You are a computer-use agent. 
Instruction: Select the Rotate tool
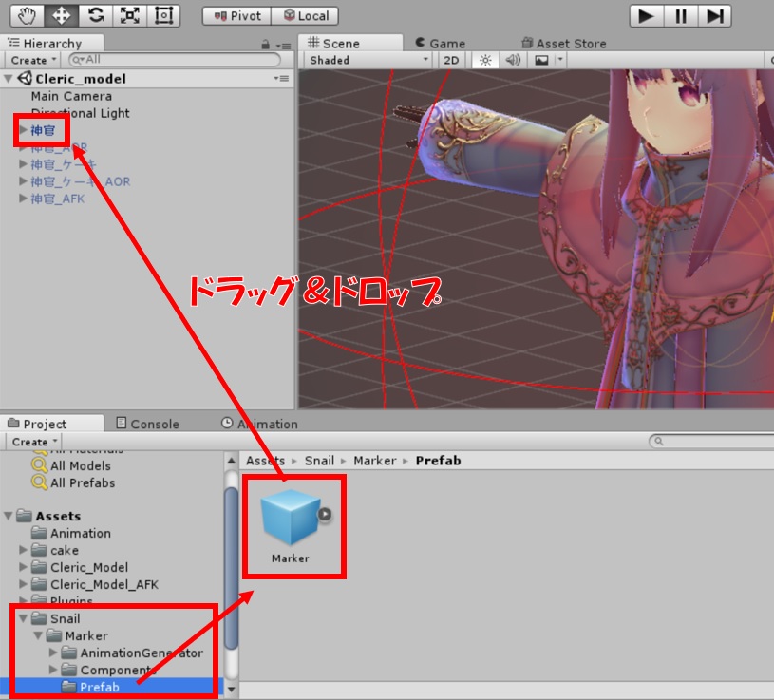[x=95, y=15]
